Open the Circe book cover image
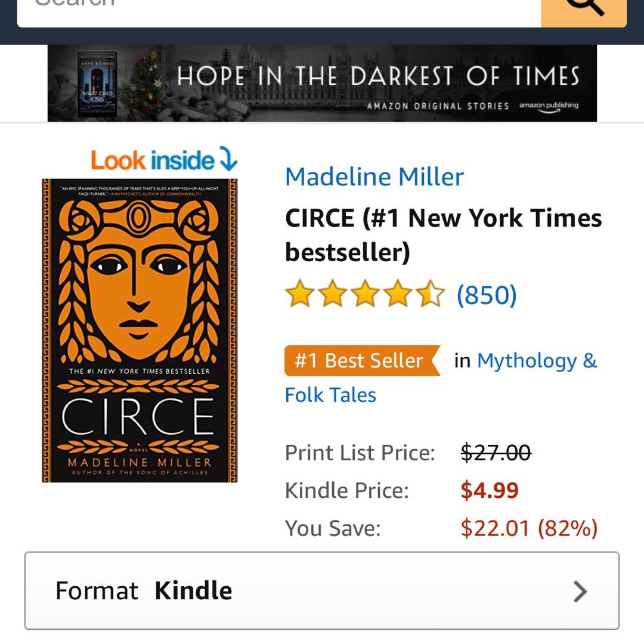 pyautogui.click(x=140, y=330)
